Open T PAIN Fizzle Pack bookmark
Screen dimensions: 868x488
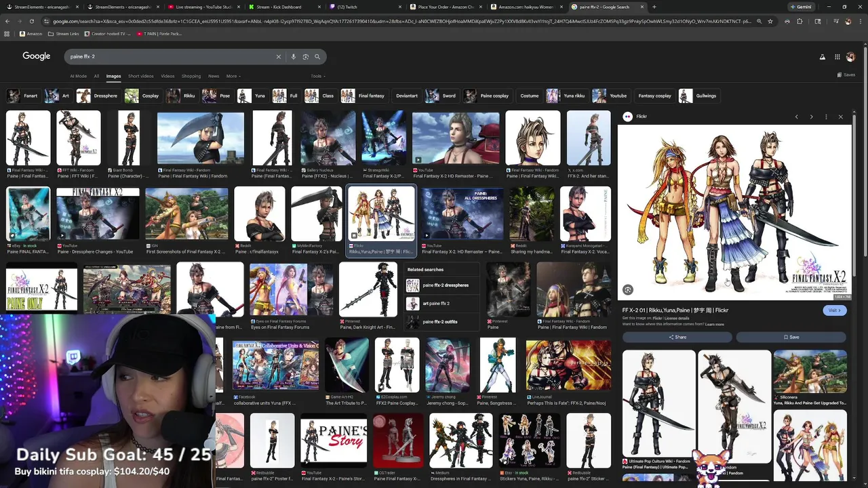pyautogui.click(x=159, y=34)
